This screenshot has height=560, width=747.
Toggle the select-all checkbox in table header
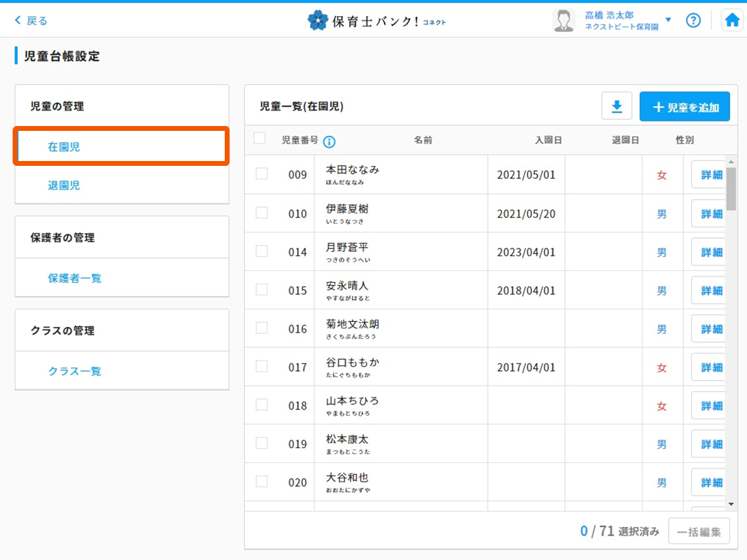[x=260, y=139]
